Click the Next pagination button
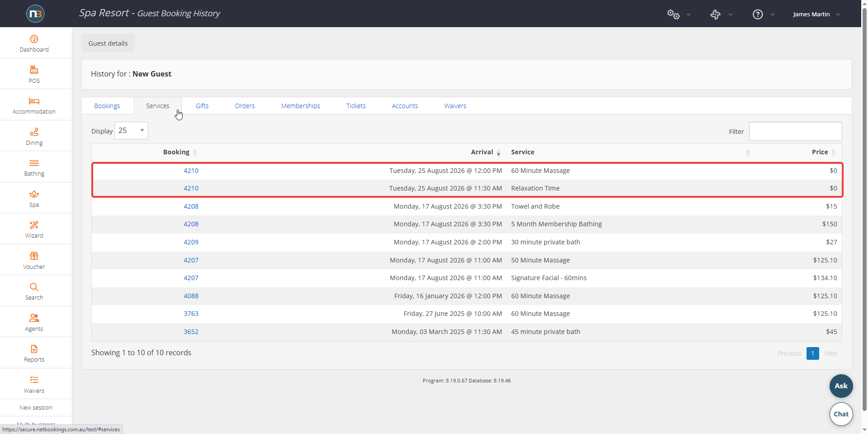 coord(830,353)
